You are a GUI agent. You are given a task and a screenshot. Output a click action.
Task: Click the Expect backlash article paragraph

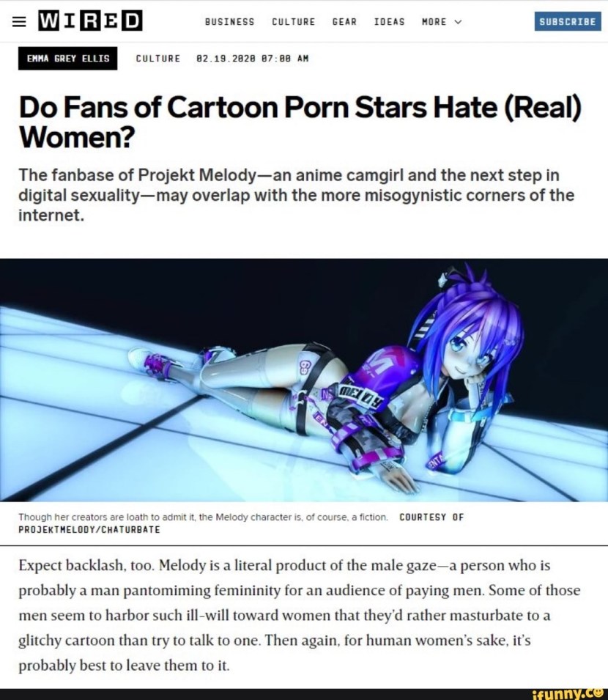point(300,615)
